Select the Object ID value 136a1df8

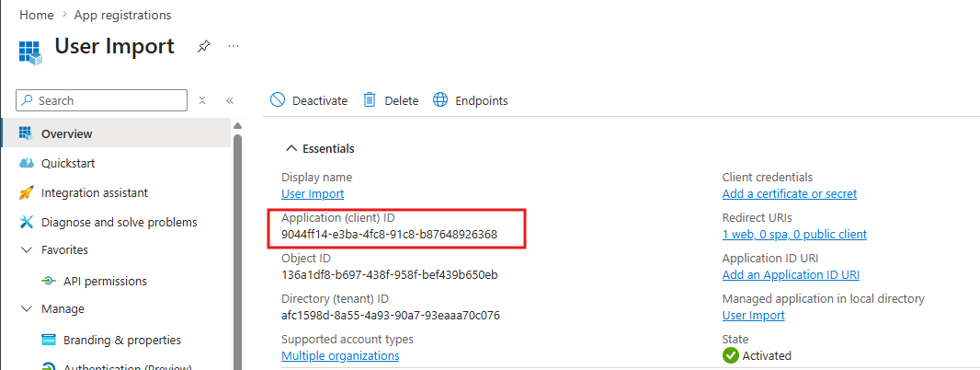click(390, 275)
